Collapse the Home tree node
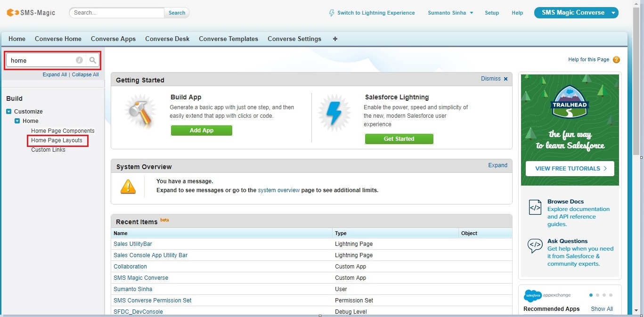The width and height of the screenshot is (644, 317). pyautogui.click(x=17, y=121)
